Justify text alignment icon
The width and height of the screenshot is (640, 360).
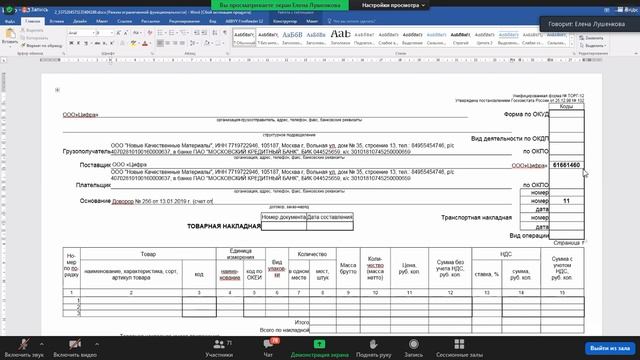click(182, 43)
